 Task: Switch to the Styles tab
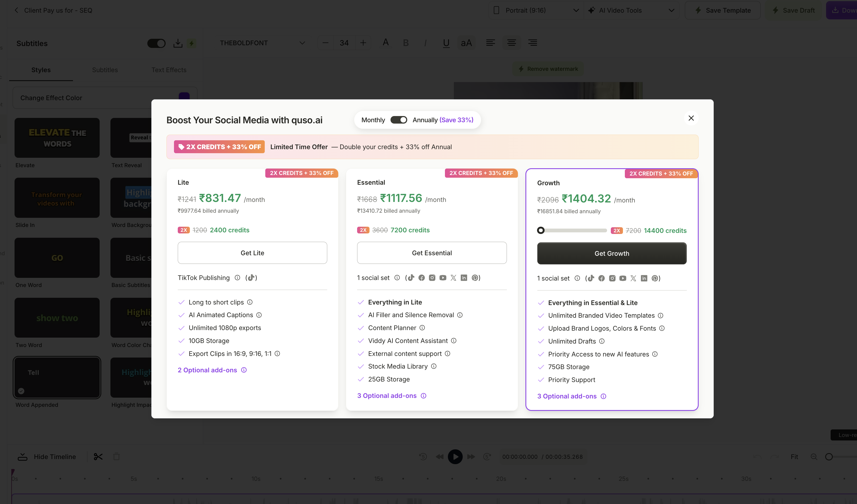41,70
